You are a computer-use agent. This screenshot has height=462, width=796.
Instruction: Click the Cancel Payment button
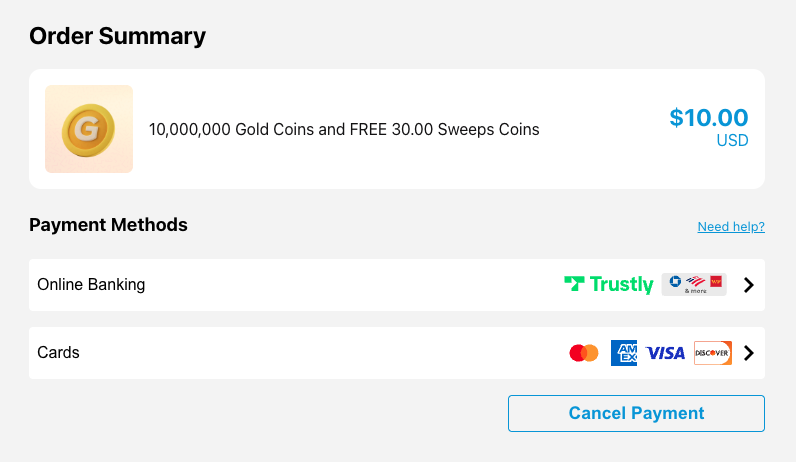pyautogui.click(x=636, y=413)
